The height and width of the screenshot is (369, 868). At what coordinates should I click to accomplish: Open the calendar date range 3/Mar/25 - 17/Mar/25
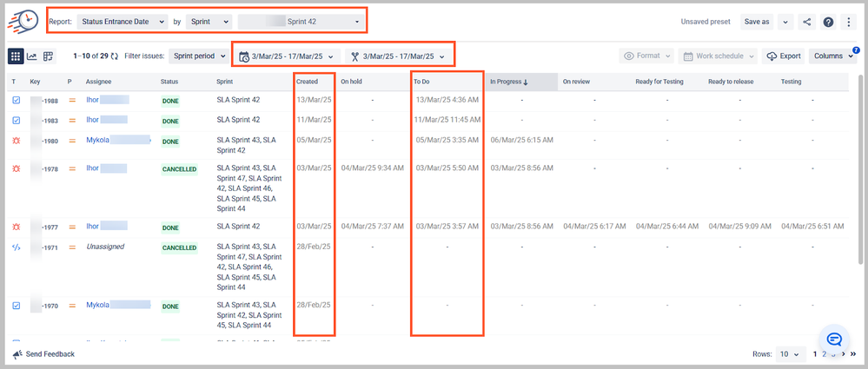click(287, 56)
